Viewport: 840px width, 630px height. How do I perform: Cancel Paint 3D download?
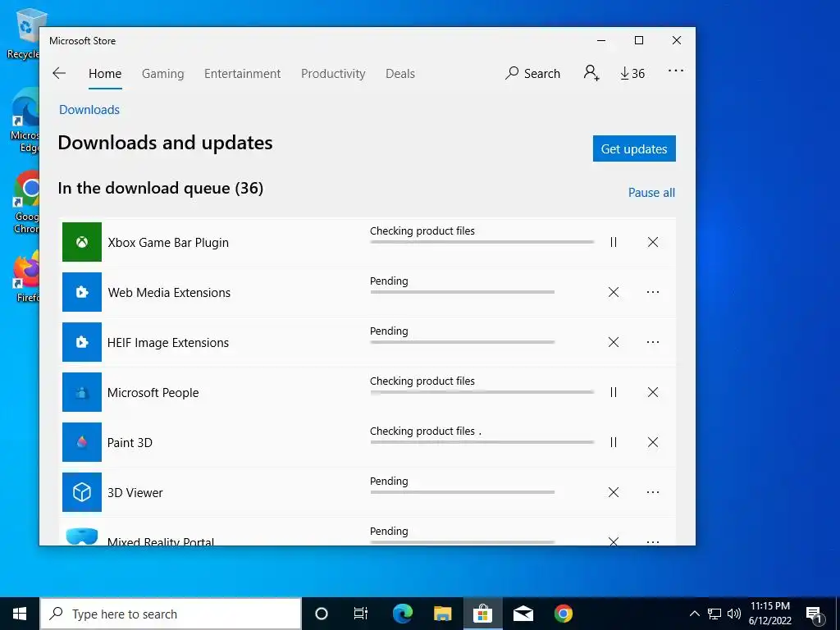(652, 442)
